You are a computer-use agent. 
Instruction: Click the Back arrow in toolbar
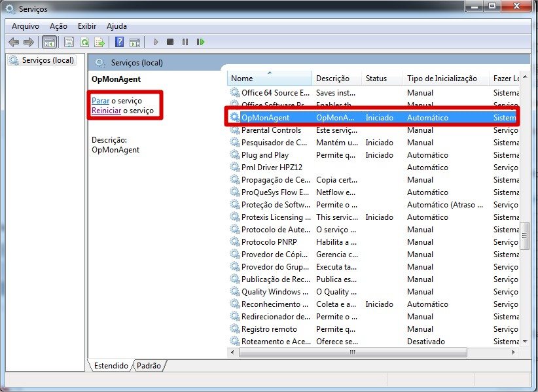pyautogui.click(x=14, y=42)
